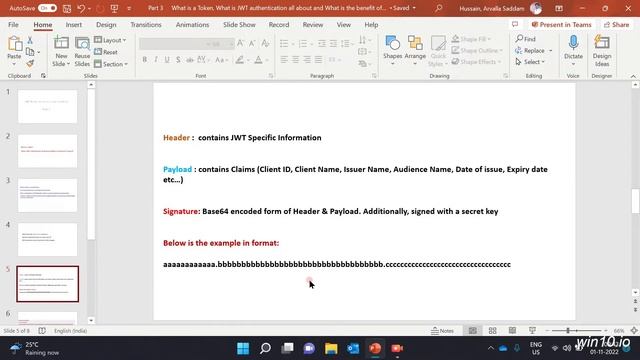This screenshot has width=640, height=360.
Task: Open the Transitions tab
Action: coord(146,25)
